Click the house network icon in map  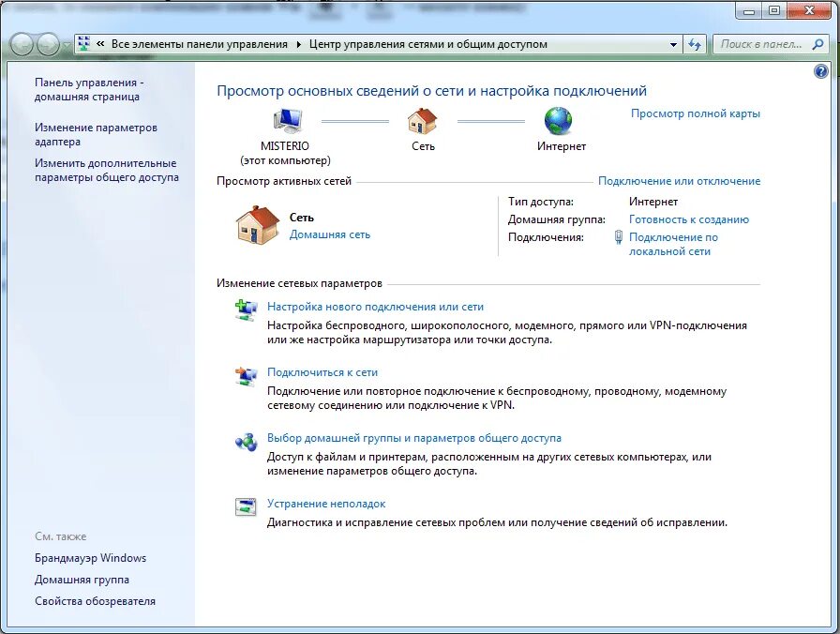coord(422,121)
